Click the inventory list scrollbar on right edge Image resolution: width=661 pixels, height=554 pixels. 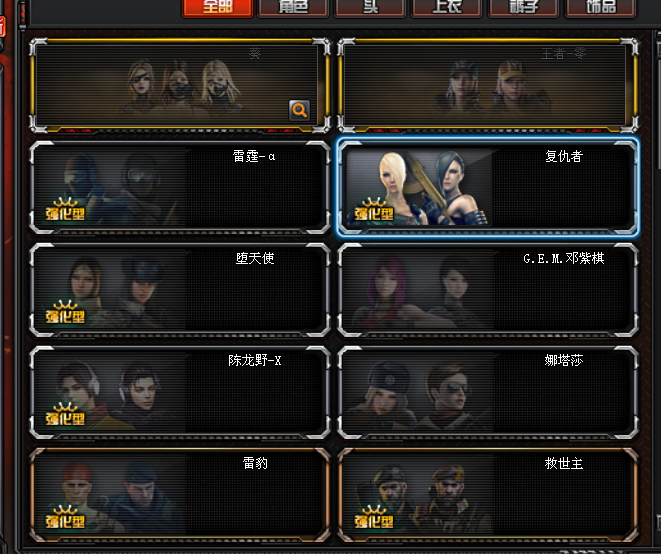click(x=658, y=278)
